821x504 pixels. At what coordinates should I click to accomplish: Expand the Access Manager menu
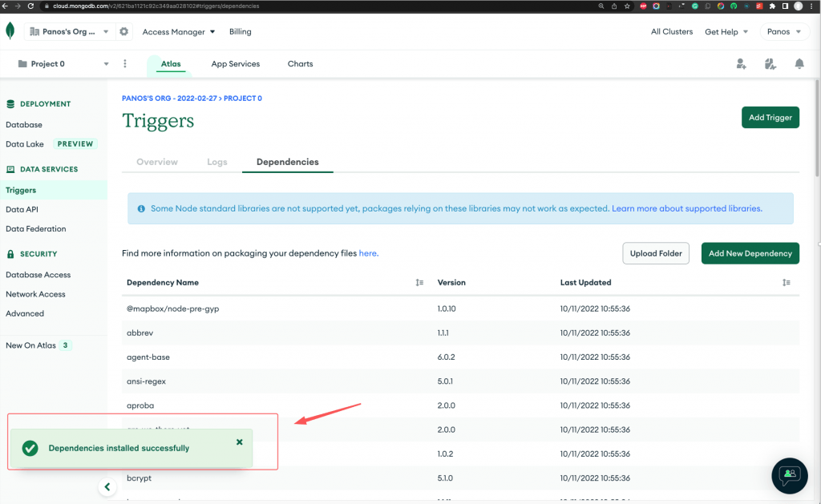[x=179, y=32]
